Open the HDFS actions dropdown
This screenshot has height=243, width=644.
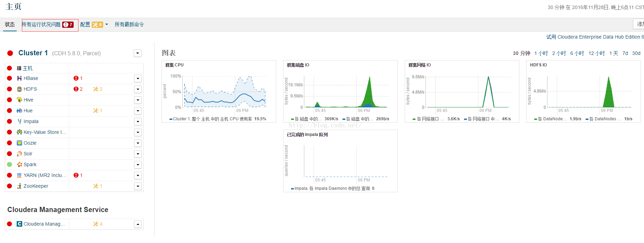pos(138,89)
